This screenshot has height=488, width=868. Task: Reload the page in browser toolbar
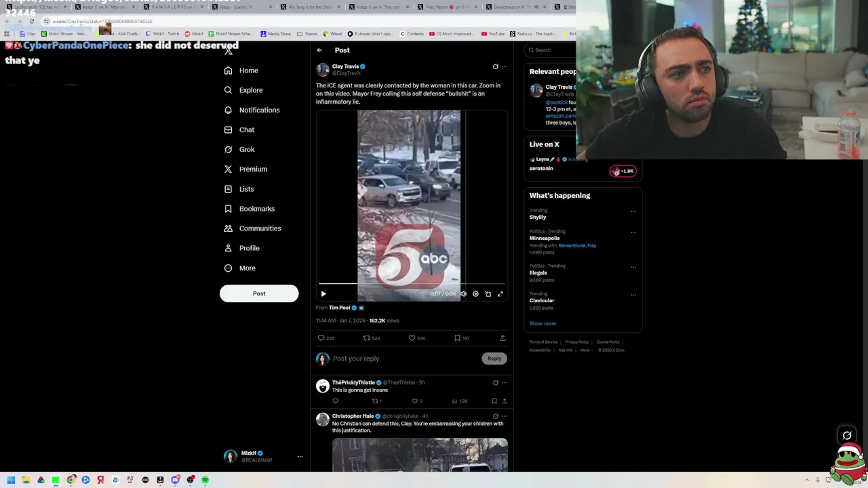click(x=32, y=21)
